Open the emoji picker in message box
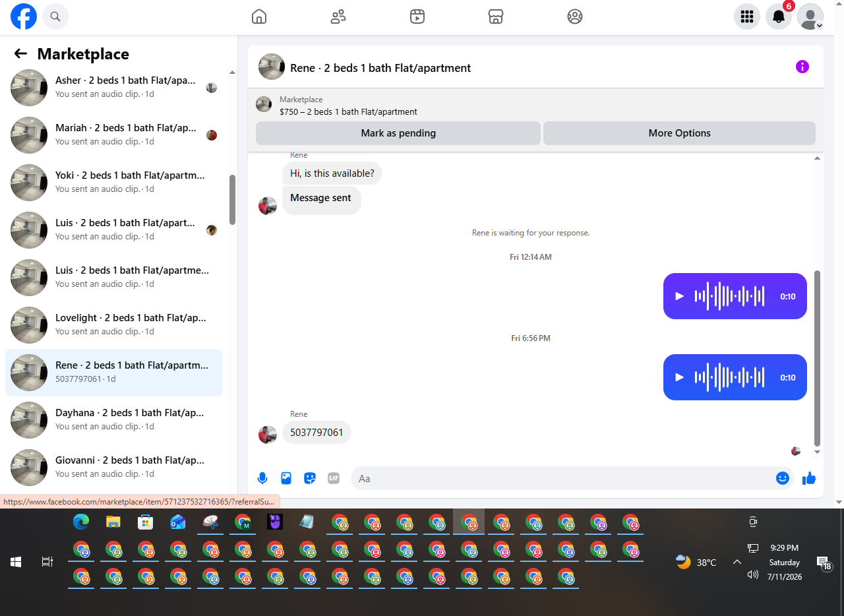The image size is (844, 616). tap(783, 478)
